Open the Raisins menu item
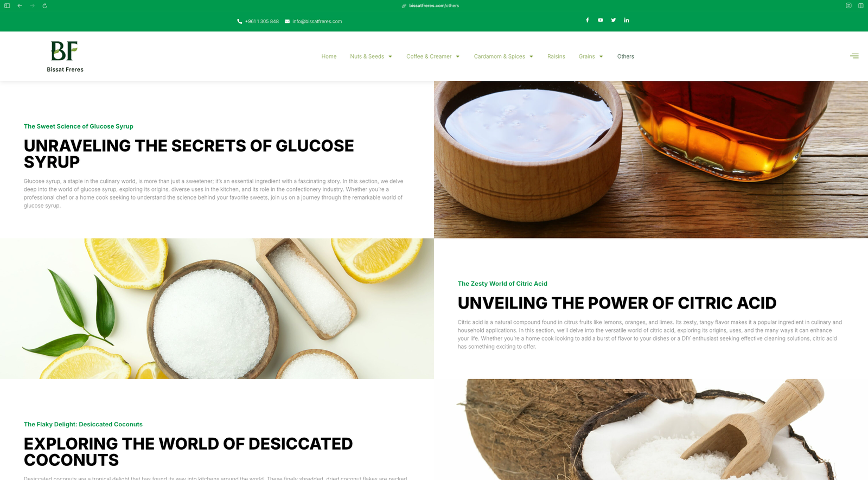 pos(556,56)
